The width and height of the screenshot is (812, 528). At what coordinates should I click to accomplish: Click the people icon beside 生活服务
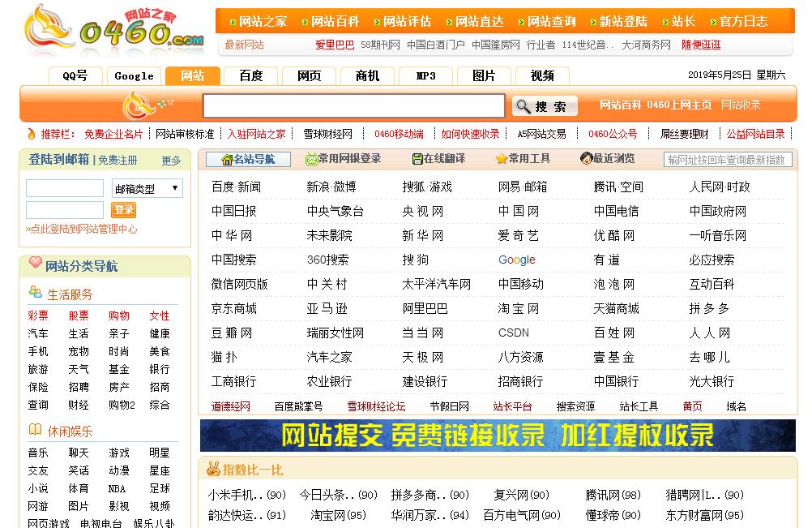pyautogui.click(x=35, y=293)
